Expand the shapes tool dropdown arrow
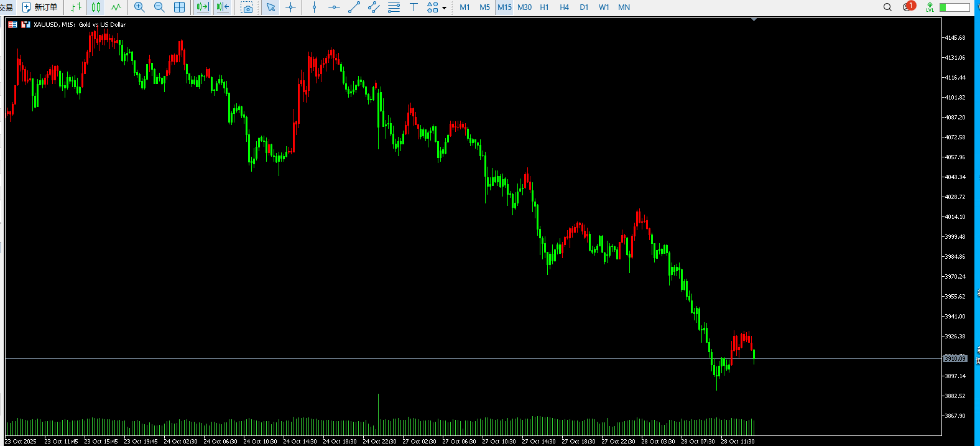Image resolution: width=980 pixels, height=446 pixels. pos(444,8)
